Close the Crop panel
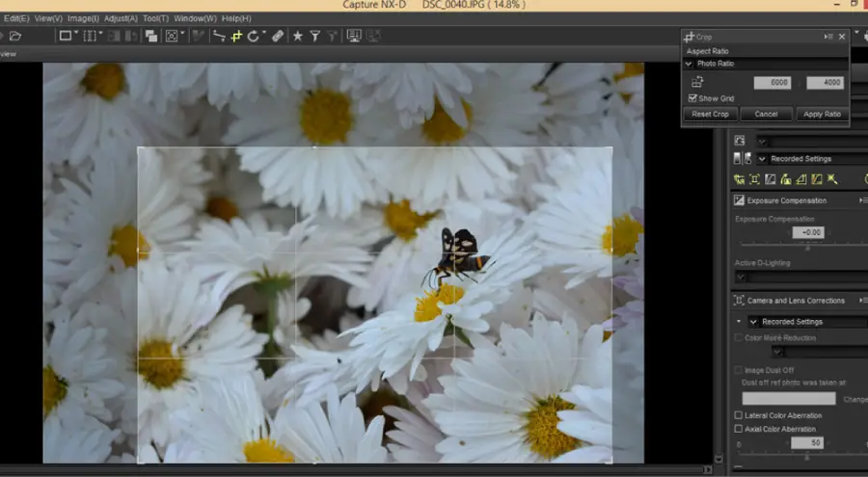Screen dimensions: 868x477 (x=842, y=37)
